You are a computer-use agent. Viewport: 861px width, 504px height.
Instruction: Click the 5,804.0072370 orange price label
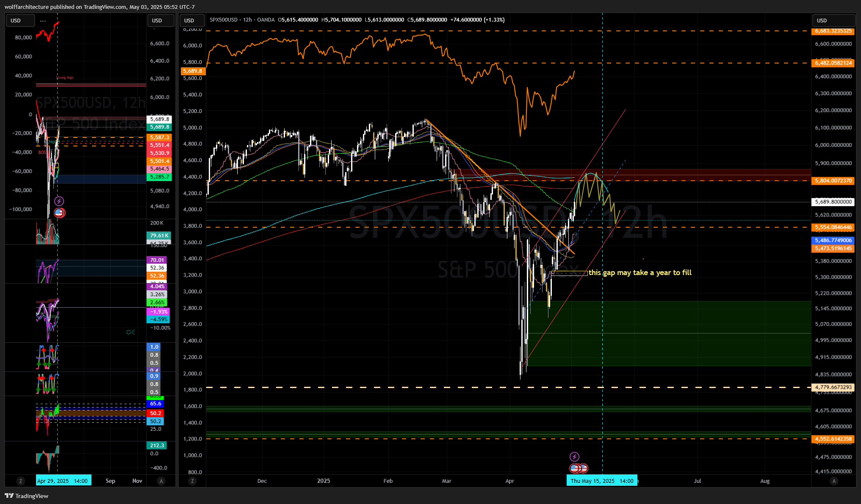coord(833,181)
